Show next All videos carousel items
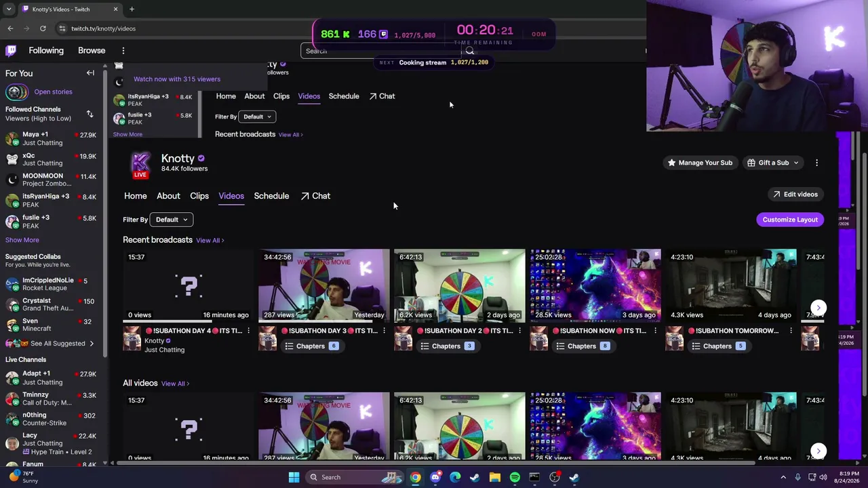 pos(818,451)
